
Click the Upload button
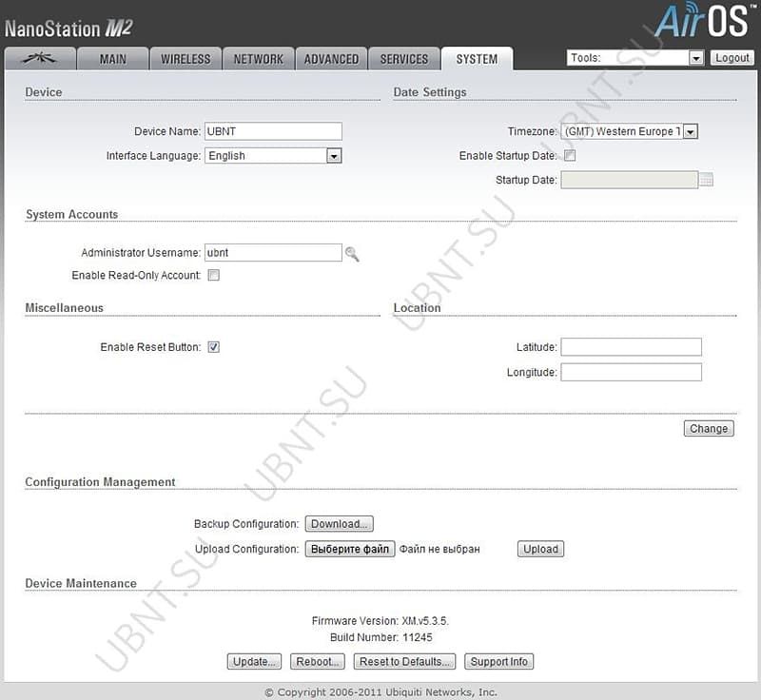click(x=540, y=549)
